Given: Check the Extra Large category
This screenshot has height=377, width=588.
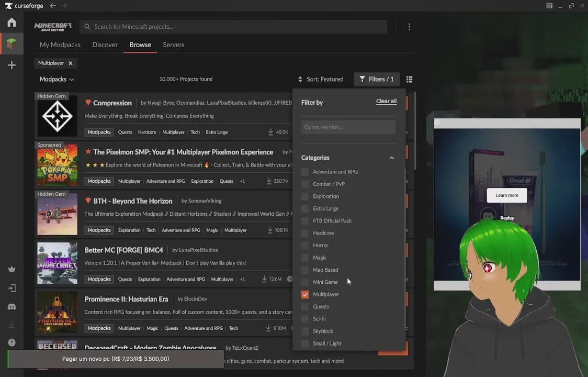Looking at the screenshot, I should [305, 209].
